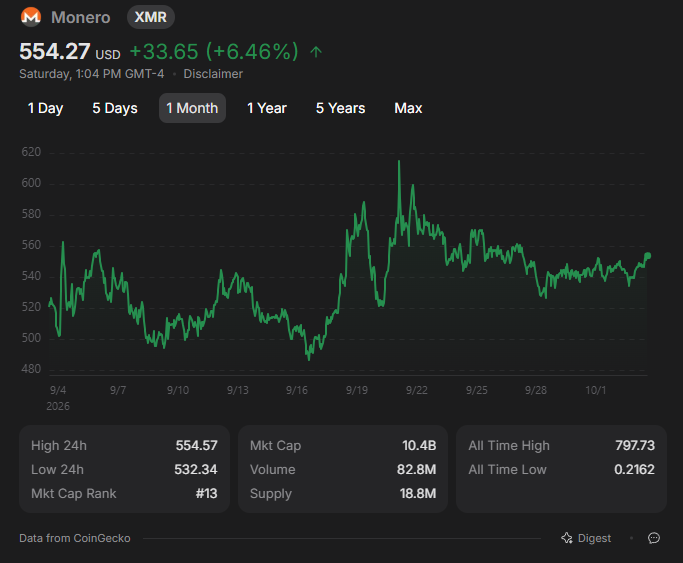Click the +33.65 (+6.46%) change value
The width and height of the screenshot is (683, 563).
pos(214,51)
